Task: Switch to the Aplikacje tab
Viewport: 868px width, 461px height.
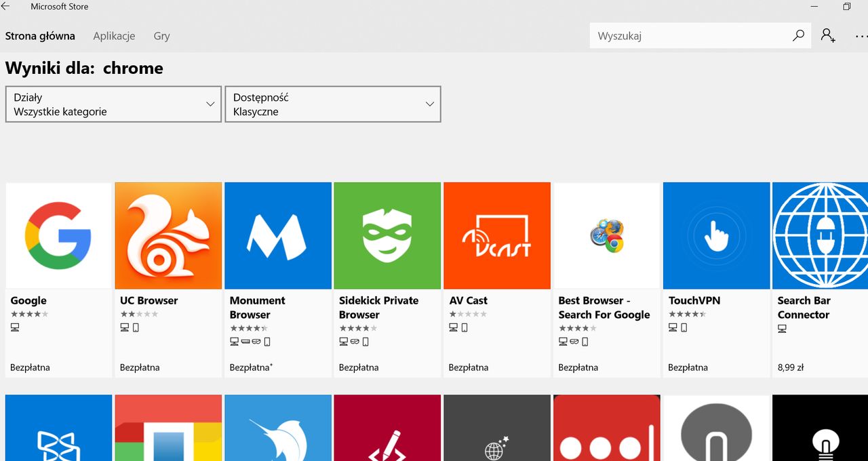Action: [114, 36]
